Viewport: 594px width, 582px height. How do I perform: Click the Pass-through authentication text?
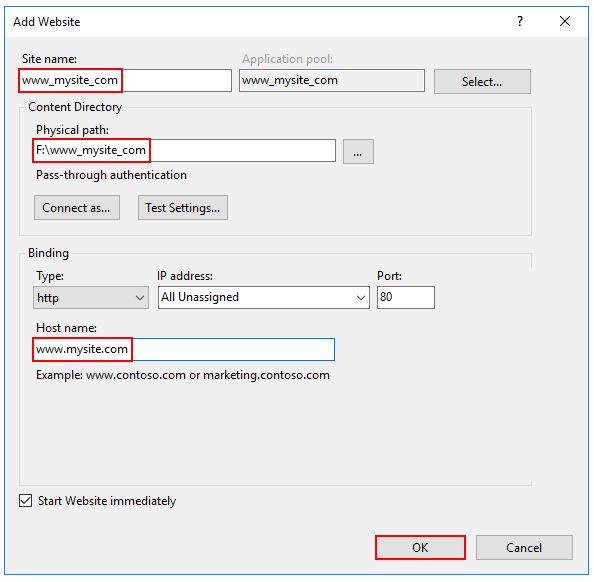(x=111, y=175)
